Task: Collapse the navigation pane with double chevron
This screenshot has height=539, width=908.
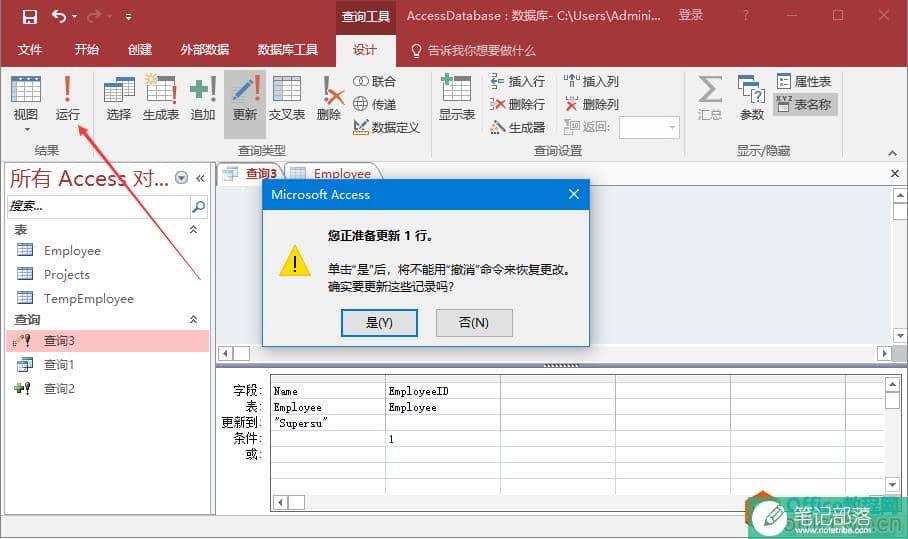Action: [x=200, y=178]
